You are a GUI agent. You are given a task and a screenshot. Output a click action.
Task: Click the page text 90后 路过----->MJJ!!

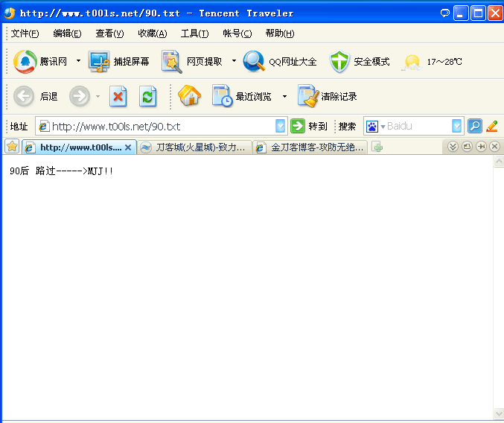[x=61, y=171]
